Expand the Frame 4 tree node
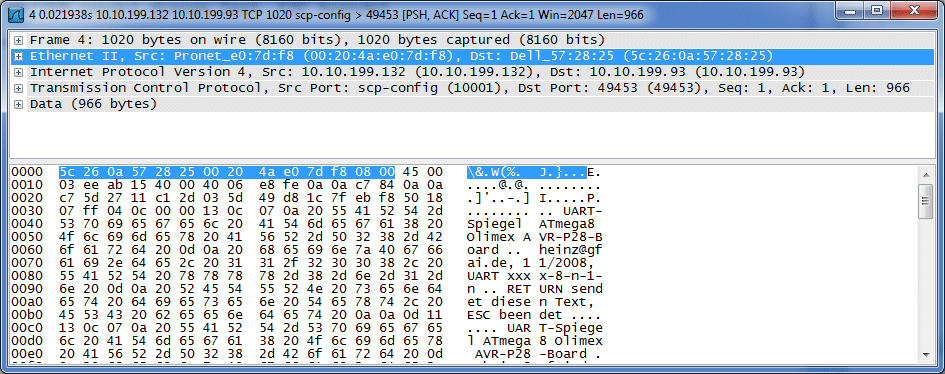Screen dimensions: 945x374 pos(19,40)
